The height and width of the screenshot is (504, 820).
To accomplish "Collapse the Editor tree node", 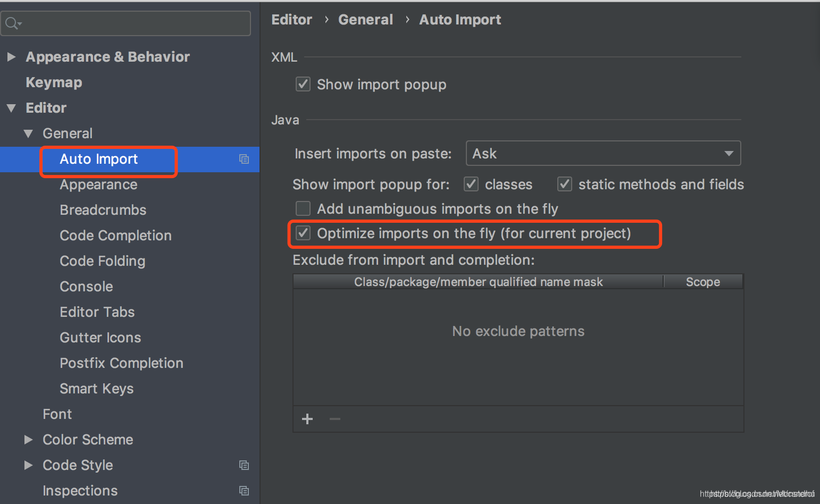I will coord(11,108).
